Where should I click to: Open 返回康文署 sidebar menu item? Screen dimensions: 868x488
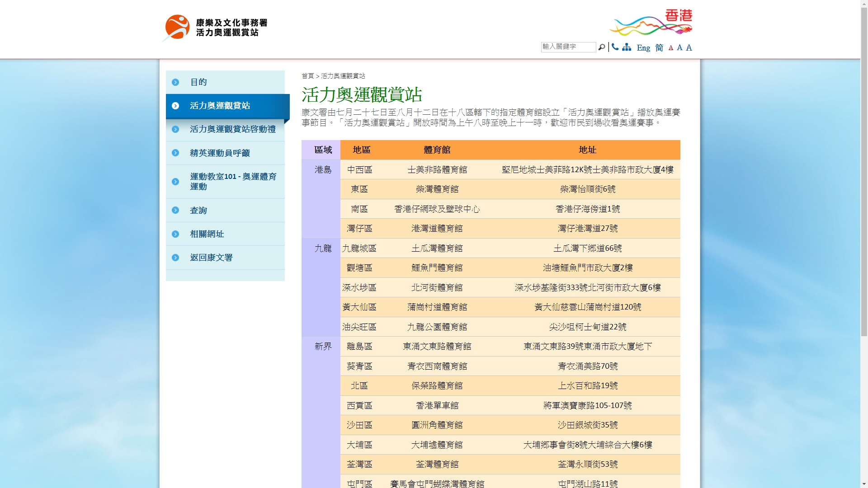click(225, 258)
